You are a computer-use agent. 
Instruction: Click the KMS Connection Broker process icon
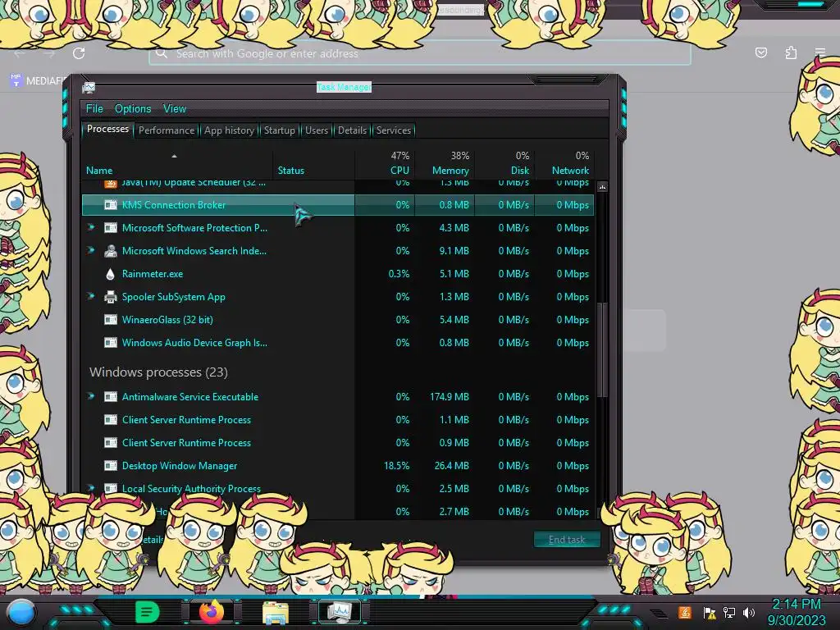click(x=111, y=204)
